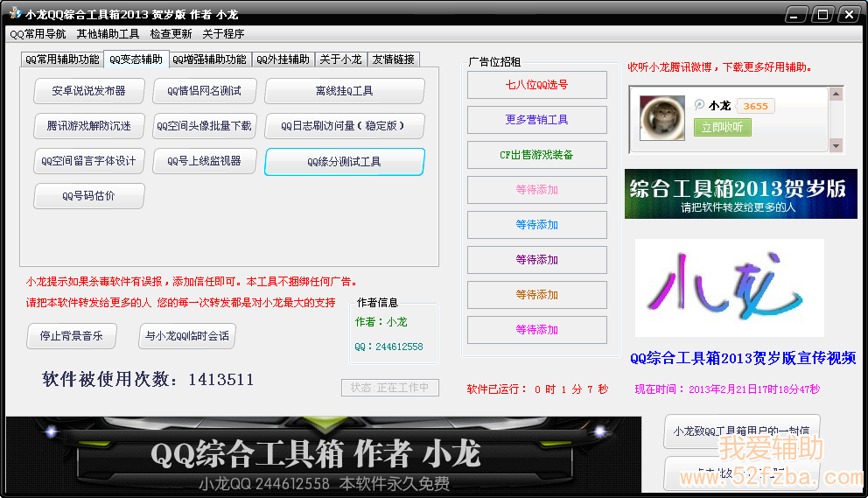Click the colorful 小龙 logo image
Screen dimensions: 868x498
pos(729,287)
